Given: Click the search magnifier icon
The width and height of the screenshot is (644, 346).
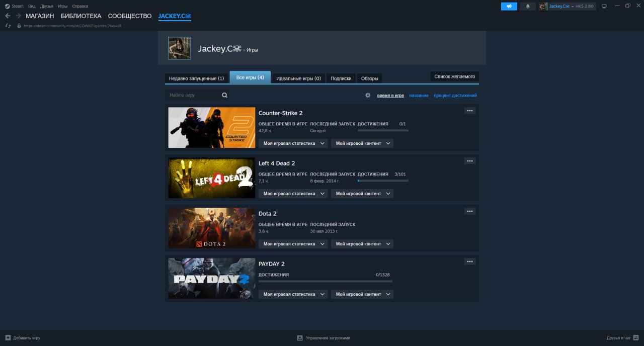Looking at the screenshot, I should 224,95.
